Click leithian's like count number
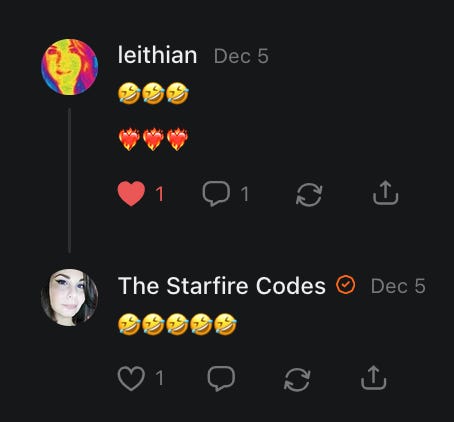 [x=160, y=194]
